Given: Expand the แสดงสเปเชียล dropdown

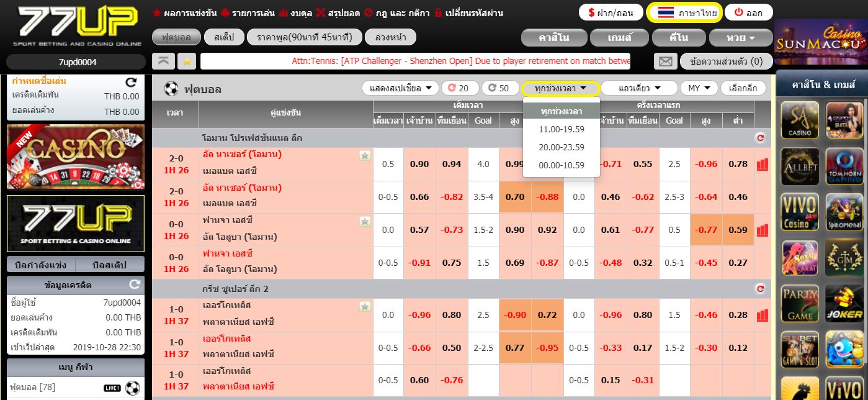Looking at the screenshot, I should click(400, 88).
